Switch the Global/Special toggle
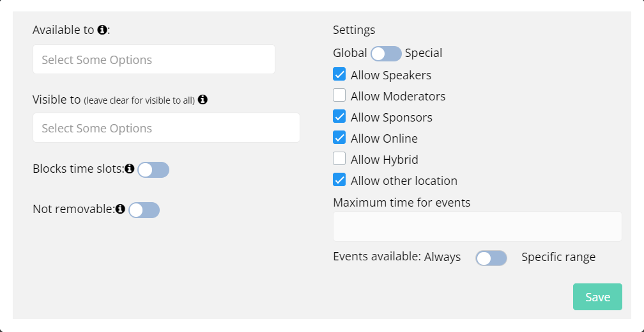Viewport: 644px width, 332px height. point(386,54)
